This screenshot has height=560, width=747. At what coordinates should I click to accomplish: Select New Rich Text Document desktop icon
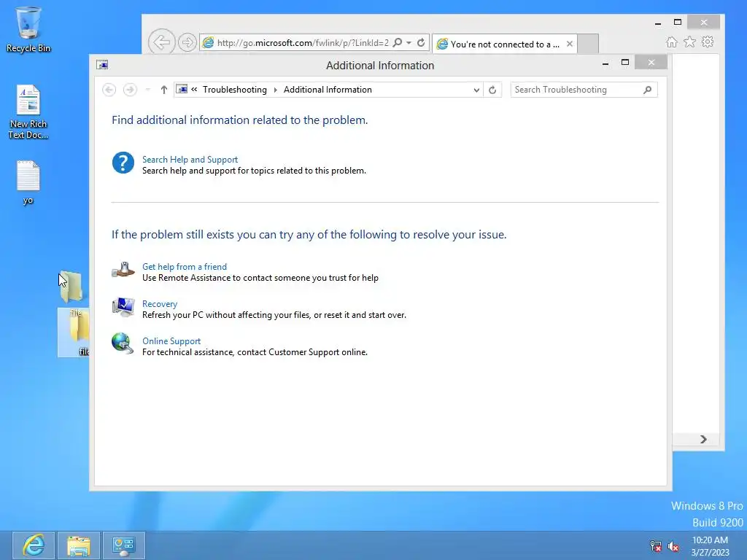click(x=28, y=112)
